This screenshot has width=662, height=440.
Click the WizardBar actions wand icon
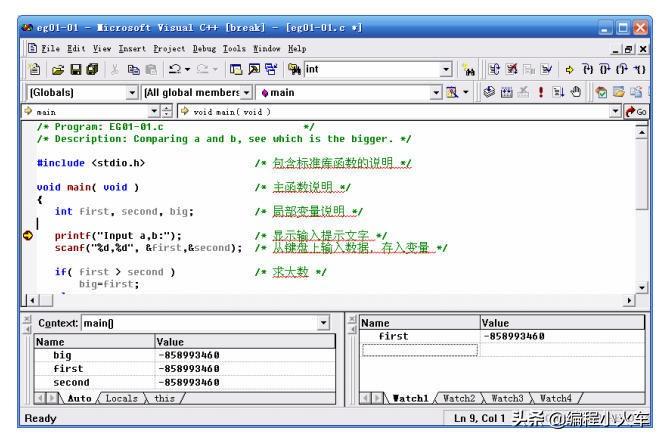pyautogui.click(x=452, y=92)
